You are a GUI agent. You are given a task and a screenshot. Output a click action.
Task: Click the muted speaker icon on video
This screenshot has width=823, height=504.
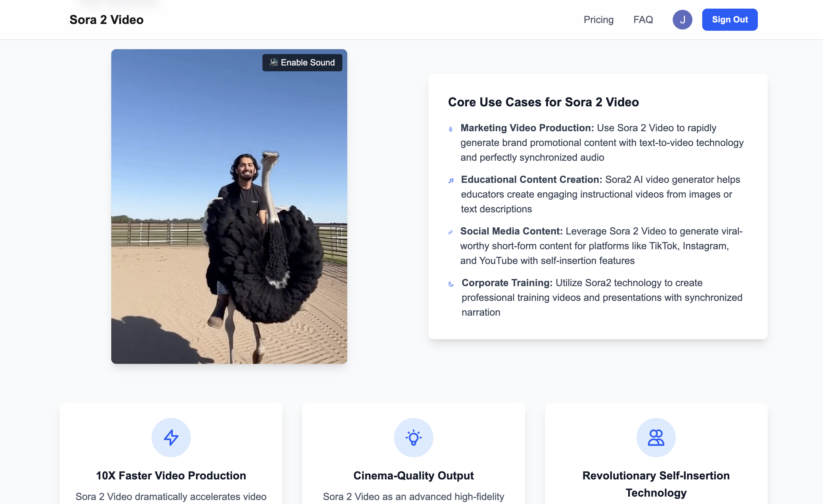click(274, 62)
